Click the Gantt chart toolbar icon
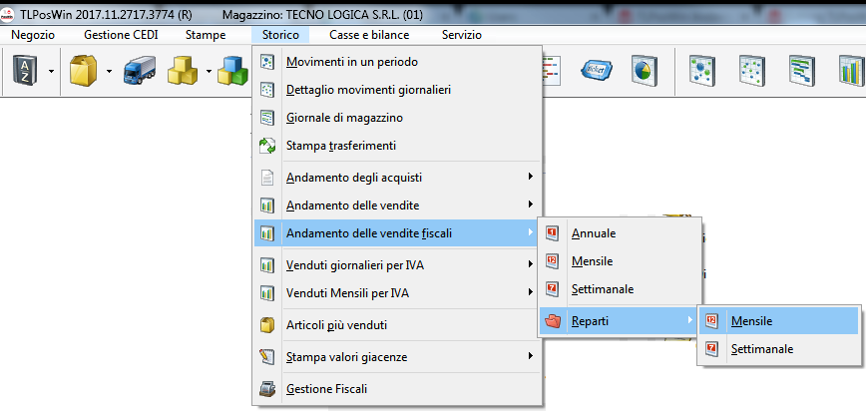 802,71
